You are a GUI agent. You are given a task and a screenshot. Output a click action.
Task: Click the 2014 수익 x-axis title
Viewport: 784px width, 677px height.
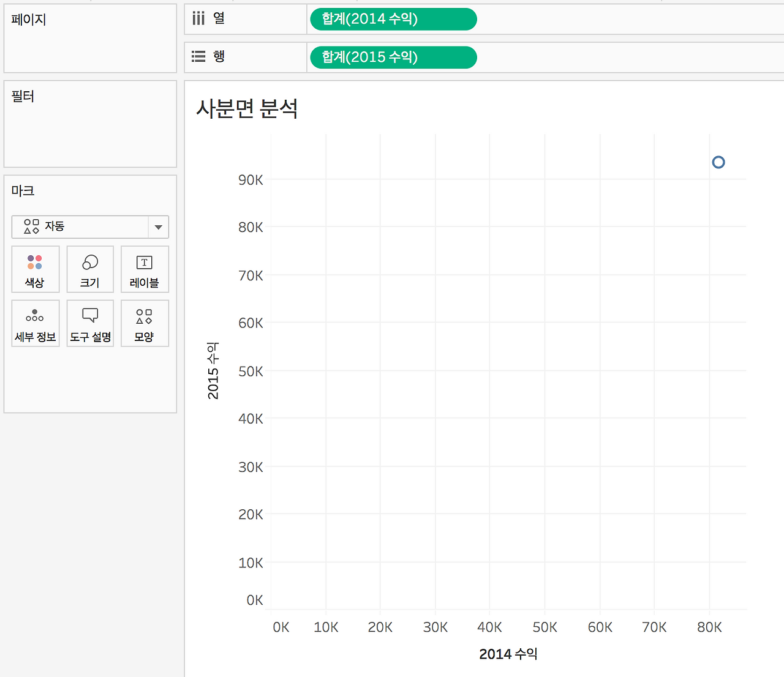(x=508, y=654)
